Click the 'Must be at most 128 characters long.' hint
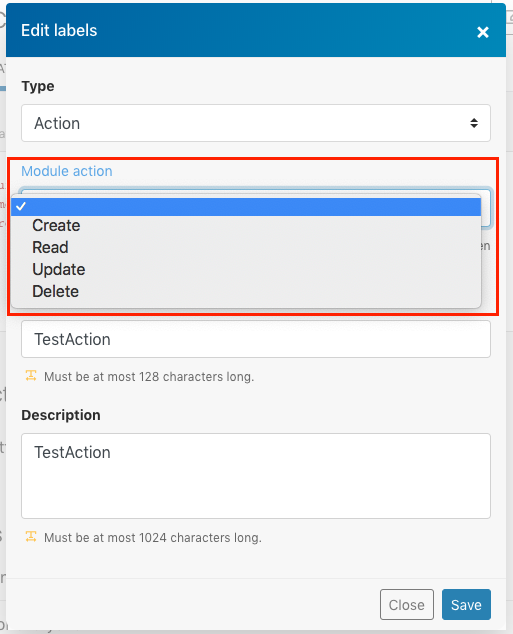The width and height of the screenshot is (513, 634). [149, 376]
